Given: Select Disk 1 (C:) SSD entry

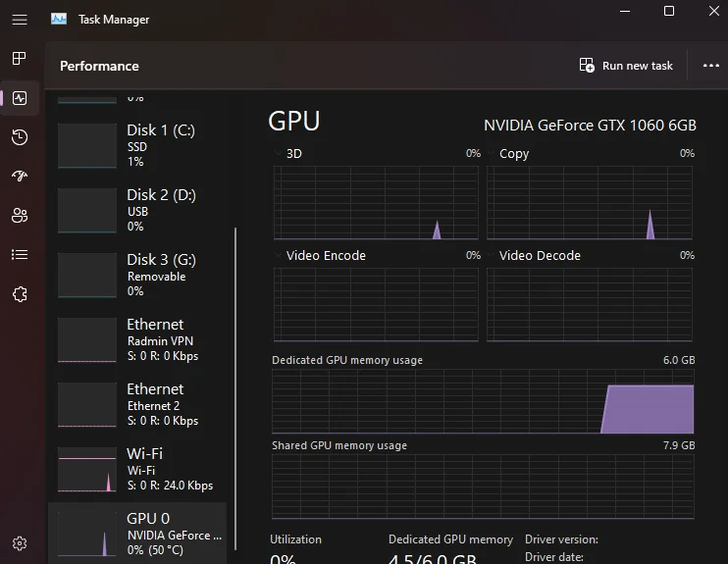Looking at the screenshot, I should (137, 145).
